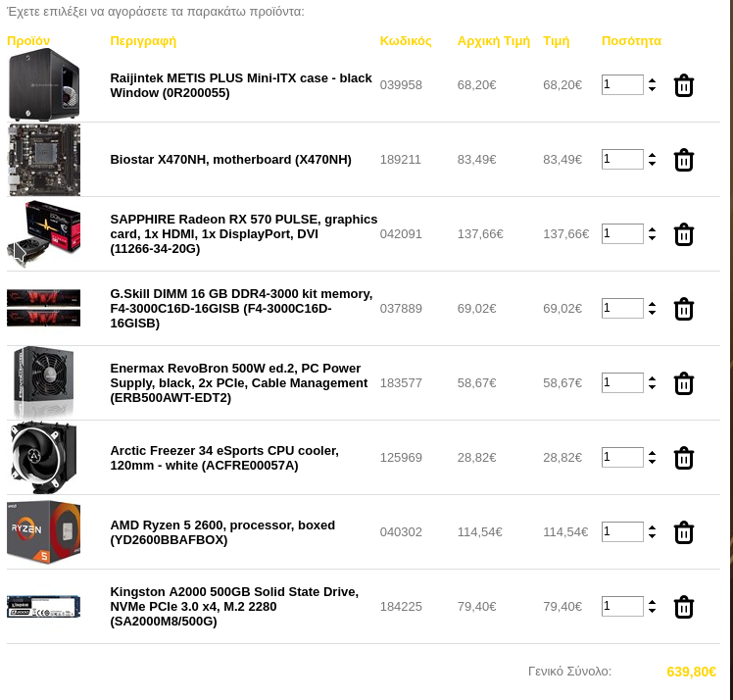733x700 pixels.
Task: Open Arctic Freezer 34 eSports cooler description link
Action: [x=224, y=458]
